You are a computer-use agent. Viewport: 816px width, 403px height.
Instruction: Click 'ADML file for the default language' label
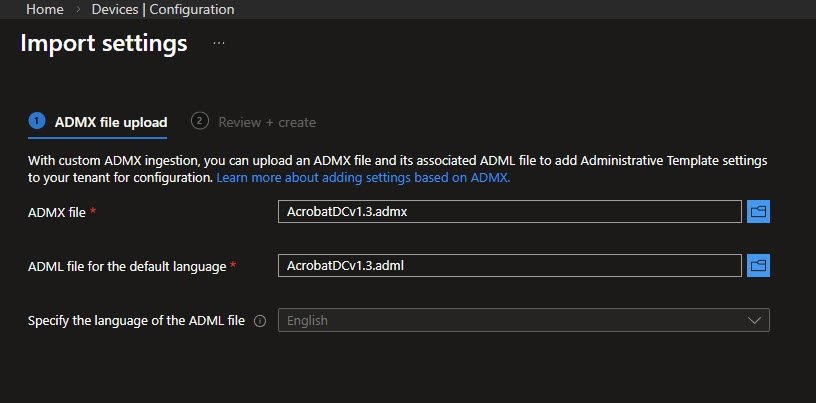click(128, 266)
